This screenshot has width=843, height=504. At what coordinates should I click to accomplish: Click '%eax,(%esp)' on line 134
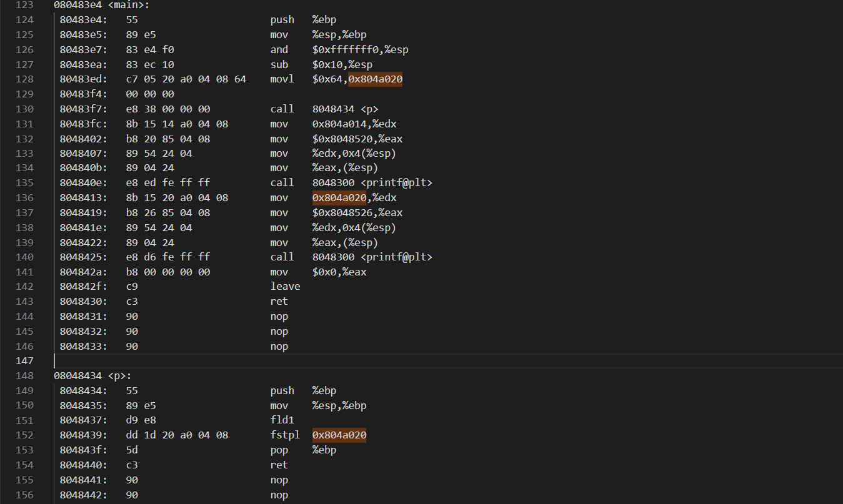pos(346,168)
